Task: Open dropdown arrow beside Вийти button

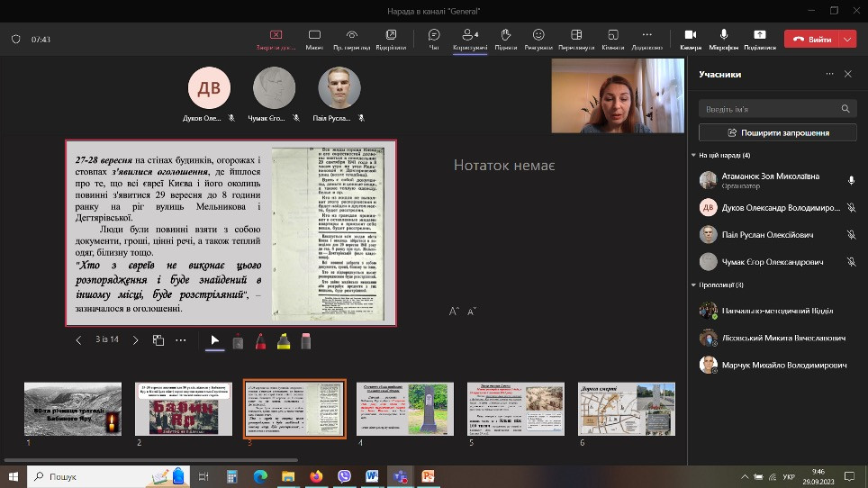Action: (x=848, y=40)
